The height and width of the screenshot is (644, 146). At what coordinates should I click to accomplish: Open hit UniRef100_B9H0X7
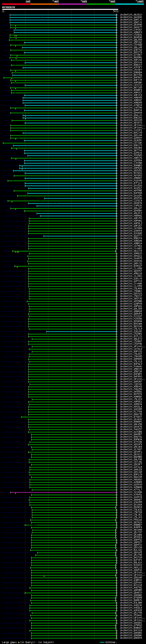(131, 65)
